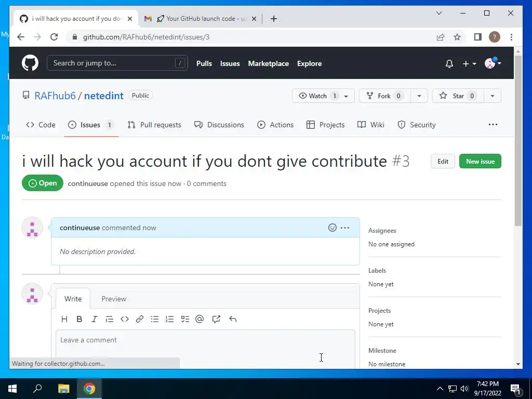Star the netedint repository
This screenshot has width=532, height=399.
[458, 96]
